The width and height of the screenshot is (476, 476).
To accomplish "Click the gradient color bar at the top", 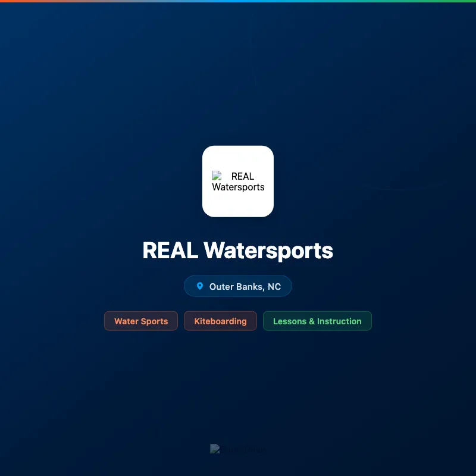I will (238, 2).
